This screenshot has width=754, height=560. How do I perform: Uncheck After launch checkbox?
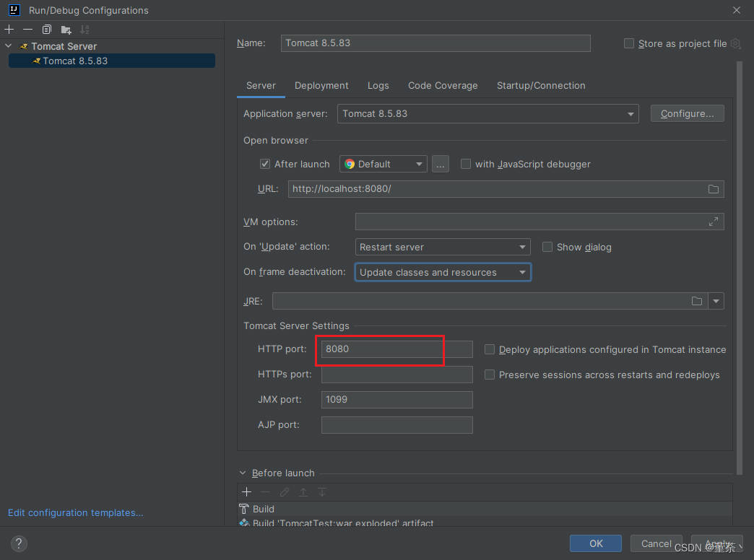(x=265, y=164)
